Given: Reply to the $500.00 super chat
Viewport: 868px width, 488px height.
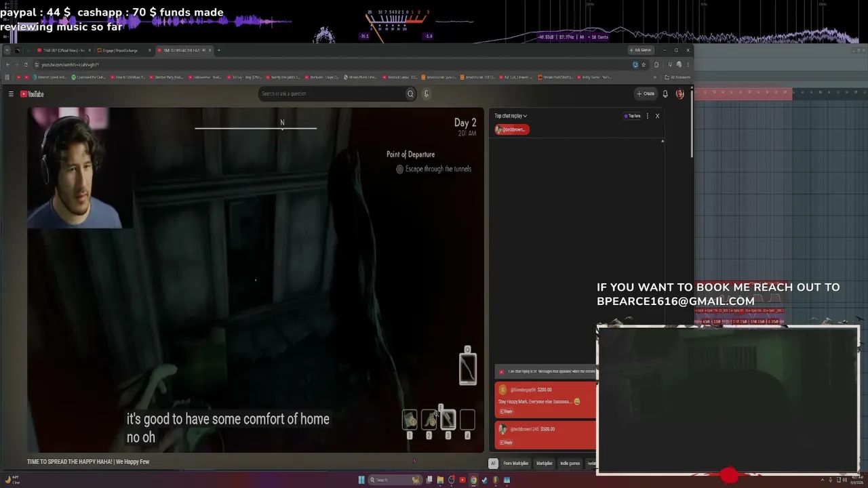Looking at the screenshot, I should [507, 443].
